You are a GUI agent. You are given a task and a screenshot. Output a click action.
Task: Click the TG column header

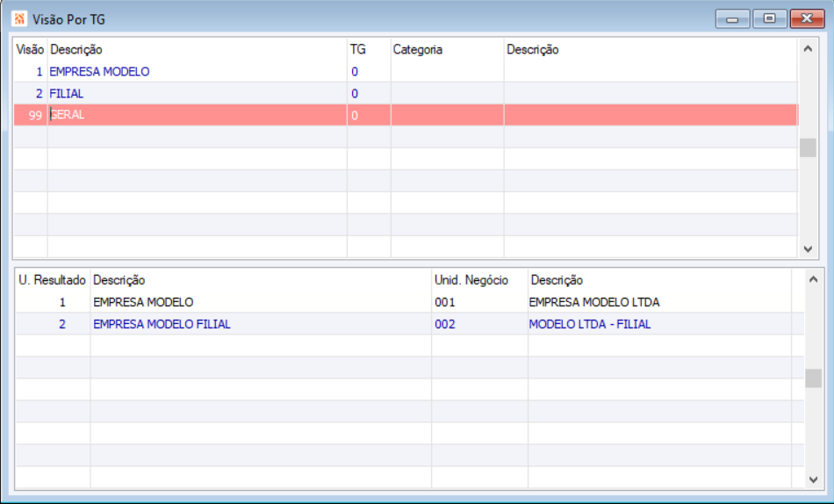click(358, 49)
